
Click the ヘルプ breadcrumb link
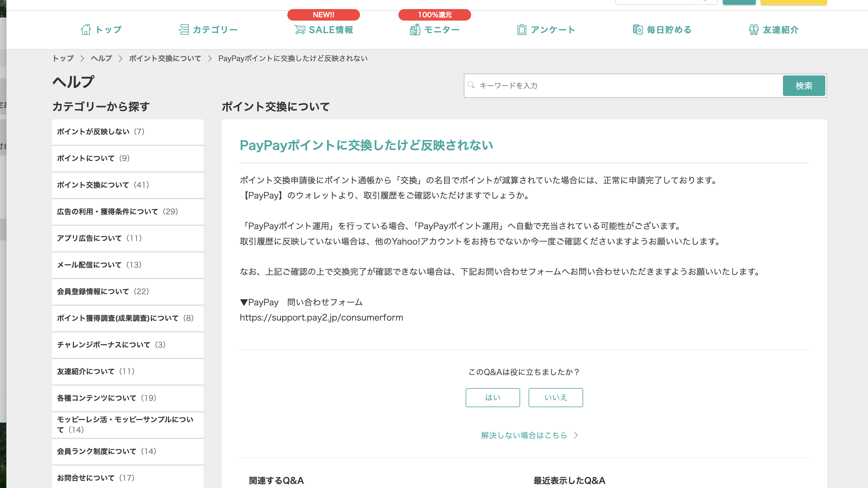click(101, 58)
